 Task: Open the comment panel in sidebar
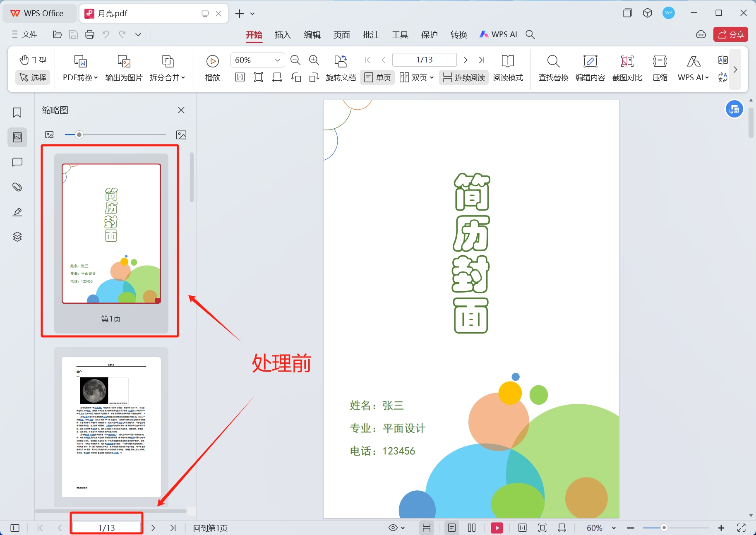coord(17,162)
